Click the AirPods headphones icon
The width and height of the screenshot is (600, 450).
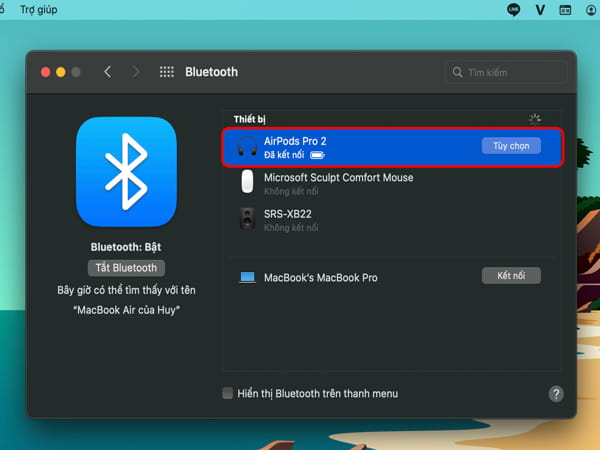(247, 147)
